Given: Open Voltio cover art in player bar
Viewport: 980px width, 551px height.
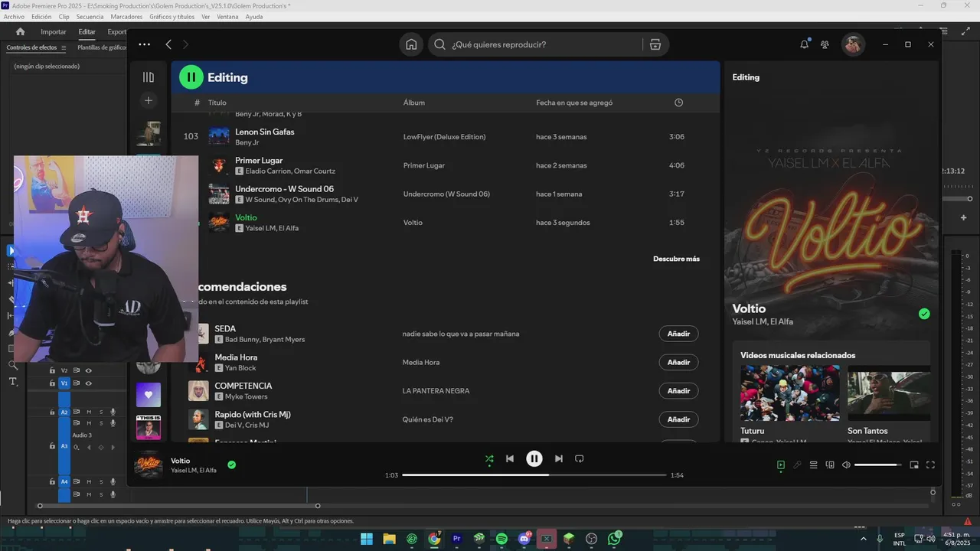Looking at the screenshot, I should click(149, 465).
